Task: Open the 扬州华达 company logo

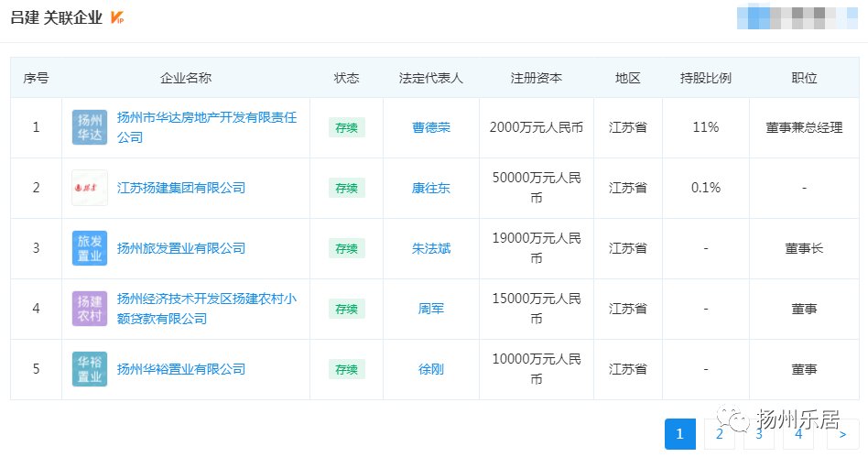Action: tap(90, 127)
